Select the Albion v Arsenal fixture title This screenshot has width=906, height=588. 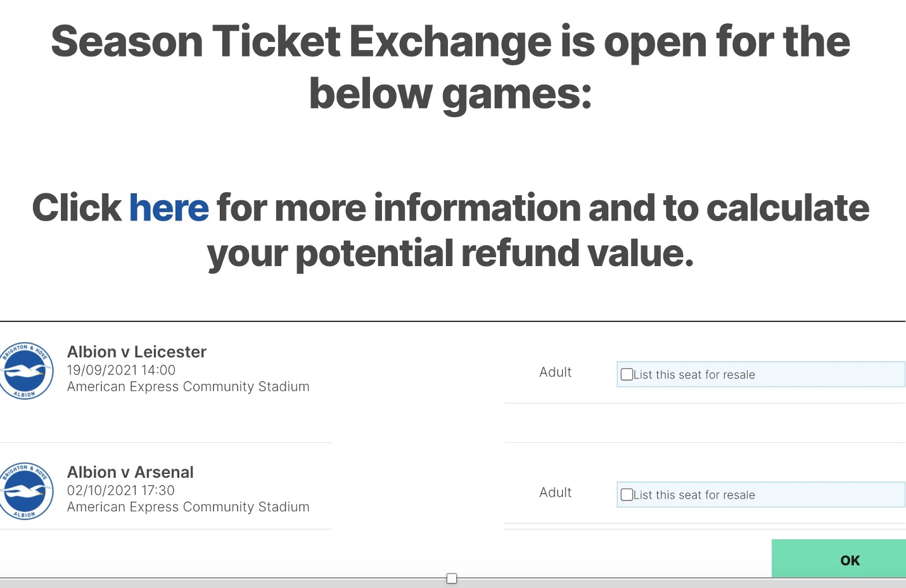(x=131, y=472)
